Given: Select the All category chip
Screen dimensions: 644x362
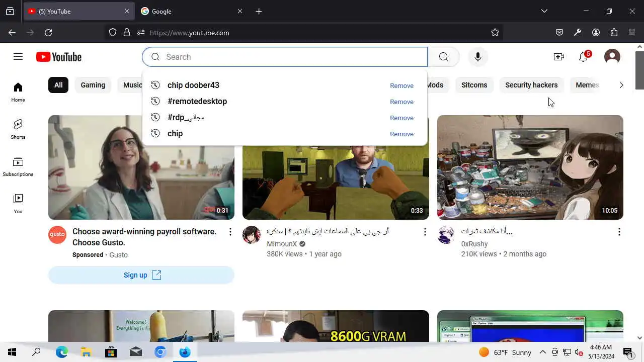Looking at the screenshot, I should 58,85.
